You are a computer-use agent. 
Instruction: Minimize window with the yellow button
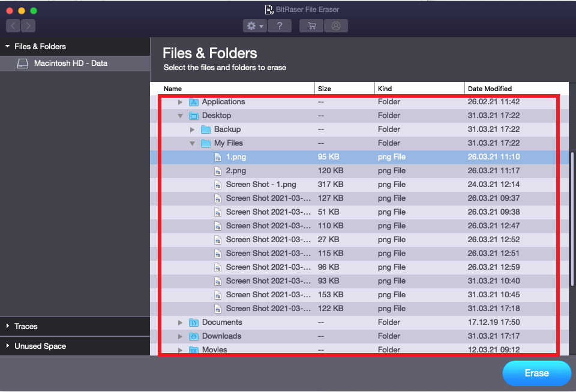22,11
